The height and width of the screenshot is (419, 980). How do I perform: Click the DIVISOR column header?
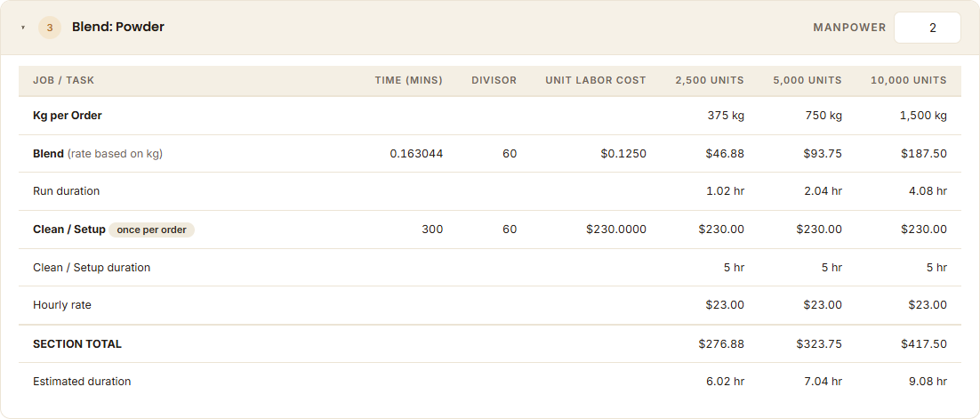click(494, 81)
